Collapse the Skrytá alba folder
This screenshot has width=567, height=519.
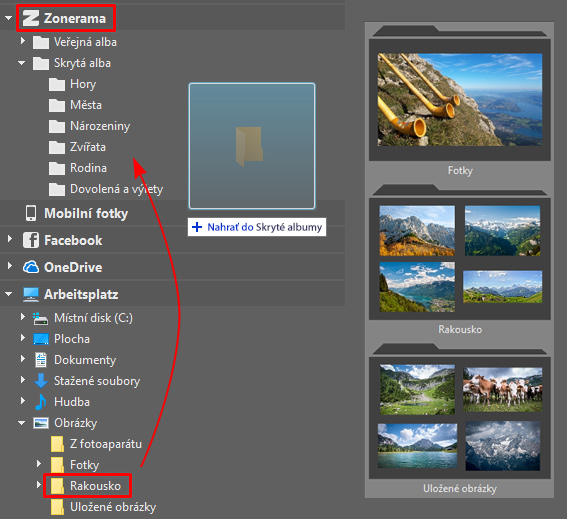(22, 63)
